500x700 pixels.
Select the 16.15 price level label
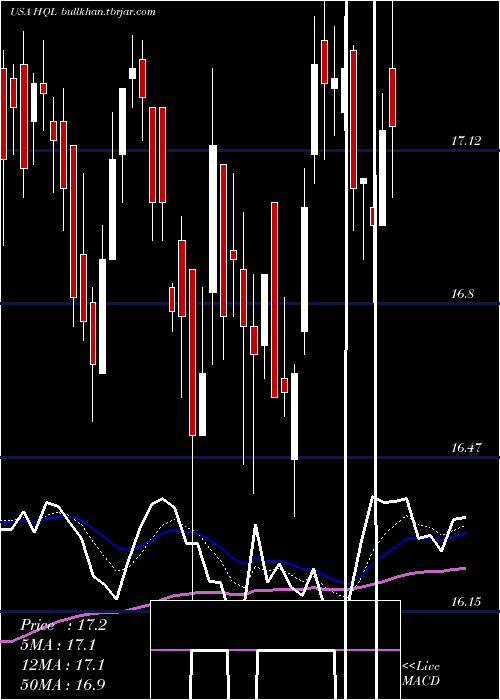(466, 602)
